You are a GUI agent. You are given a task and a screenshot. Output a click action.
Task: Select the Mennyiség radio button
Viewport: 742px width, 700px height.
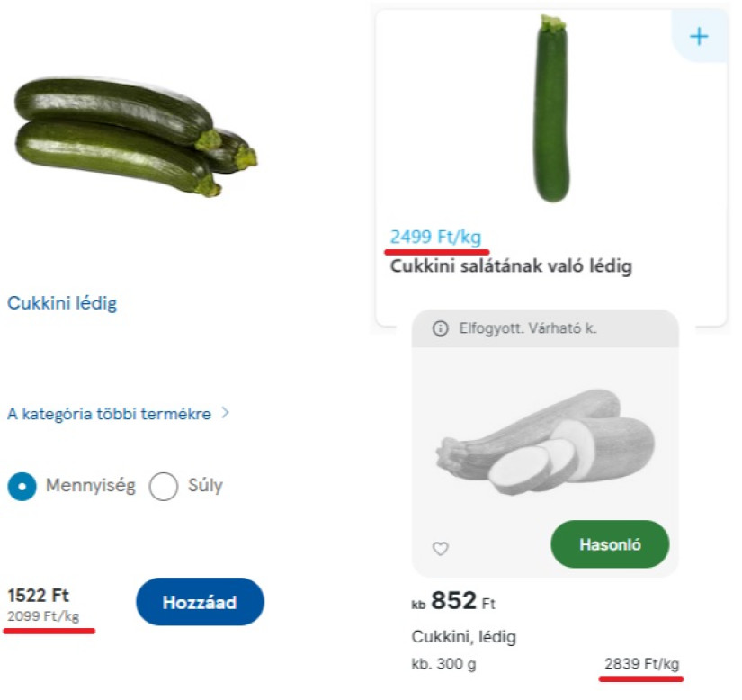(x=21, y=485)
